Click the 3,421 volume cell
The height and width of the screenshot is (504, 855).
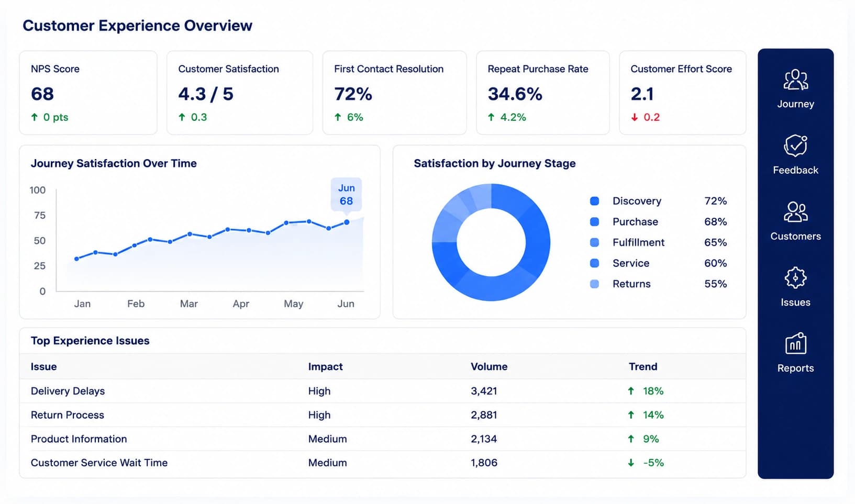[x=484, y=391]
